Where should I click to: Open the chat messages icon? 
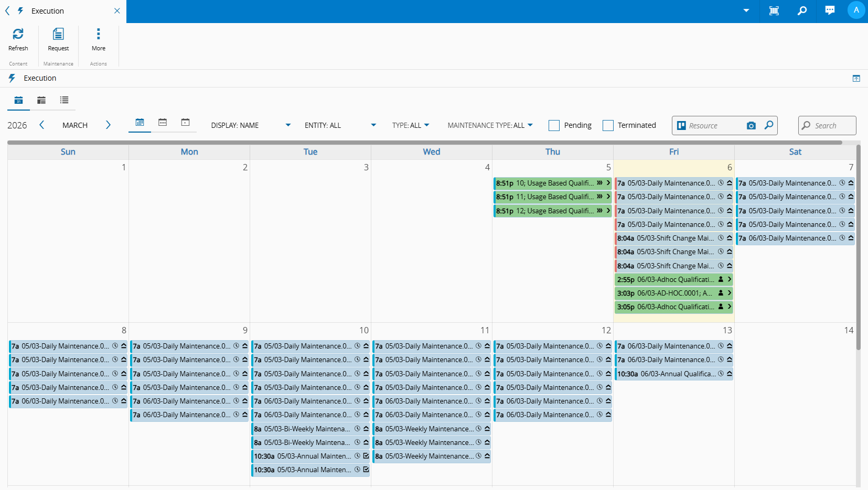[x=830, y=10]
